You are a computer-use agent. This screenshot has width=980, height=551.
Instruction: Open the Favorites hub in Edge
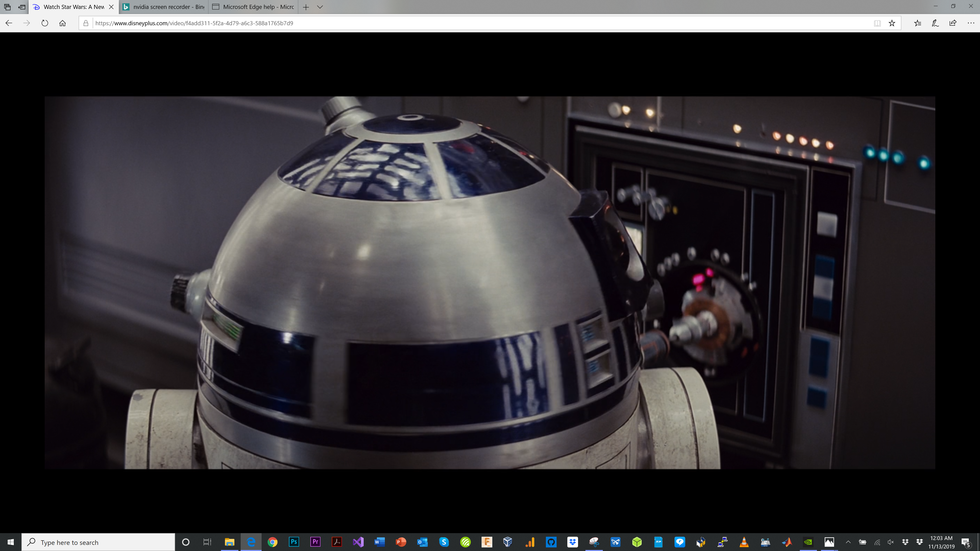918,23
